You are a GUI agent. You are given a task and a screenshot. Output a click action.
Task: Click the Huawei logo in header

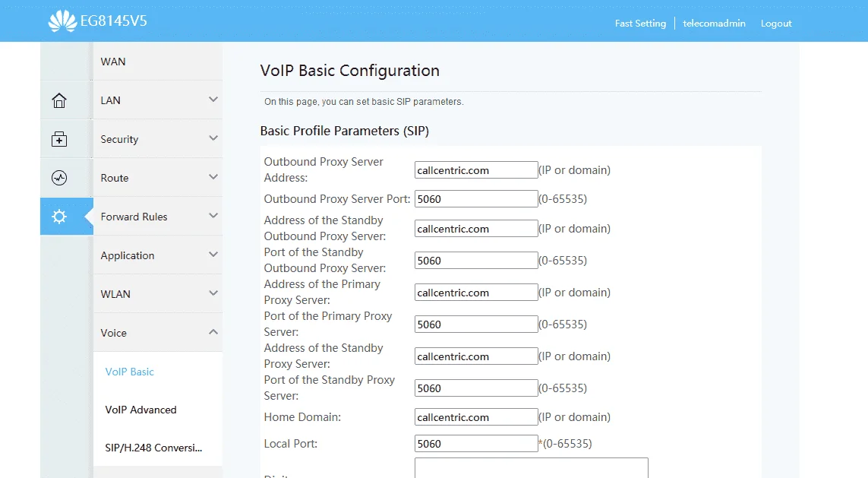[x=62, y=21]
